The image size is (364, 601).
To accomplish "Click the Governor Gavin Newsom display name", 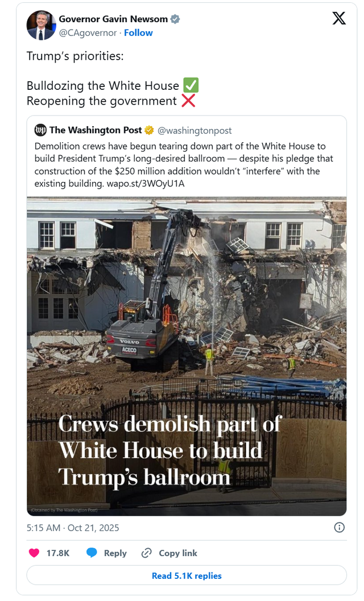I will (x=113, y=19).
